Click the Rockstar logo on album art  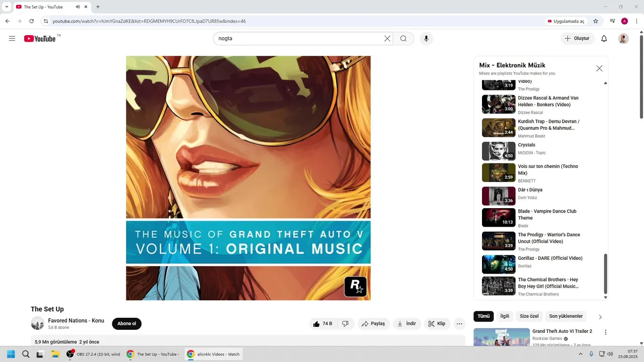pyautogui.click(x=355, y=287)
